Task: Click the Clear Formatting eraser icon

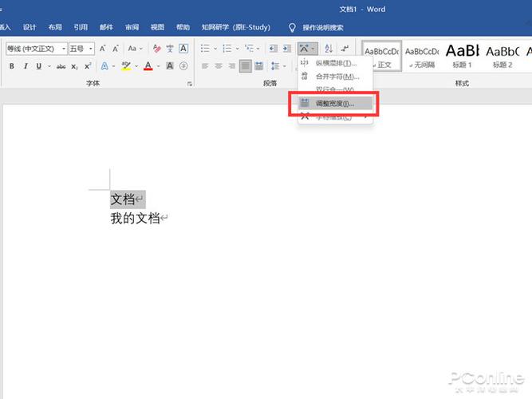Action: point(156,49)
